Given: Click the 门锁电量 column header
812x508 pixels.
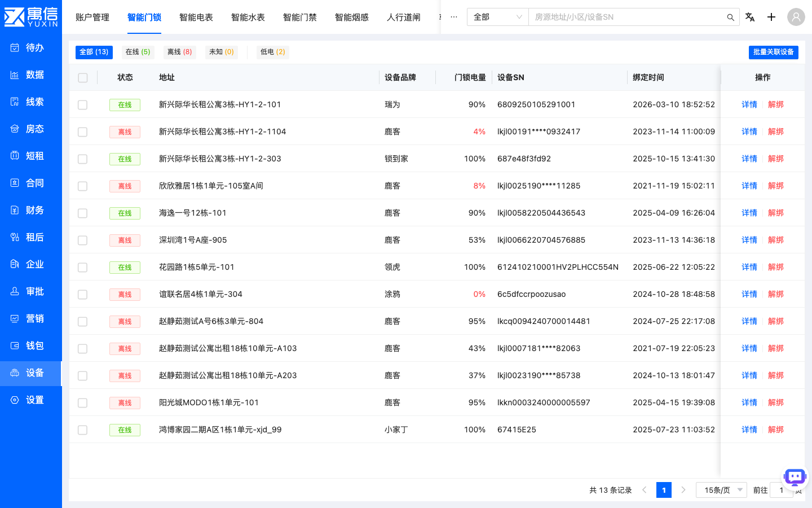Looking at the screenshot, I should click(470, 77).
